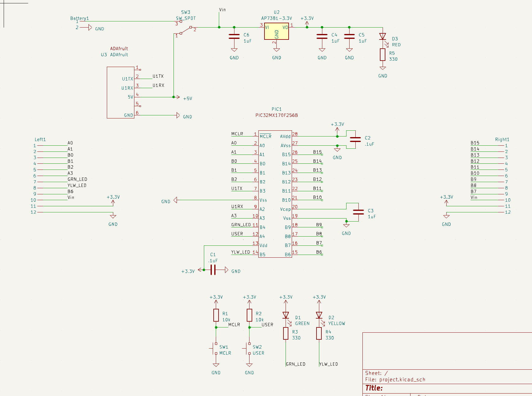This screenshot has height=396, width=532.
Task: Click the PIC32MX170F256B value text
Action: click(x=276, y=115)
